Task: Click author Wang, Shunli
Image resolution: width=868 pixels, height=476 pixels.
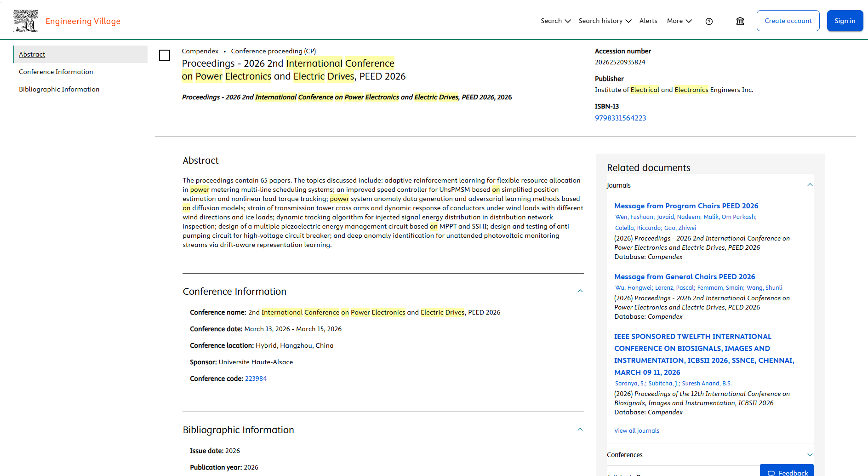Action: click(x=764, y=288)
